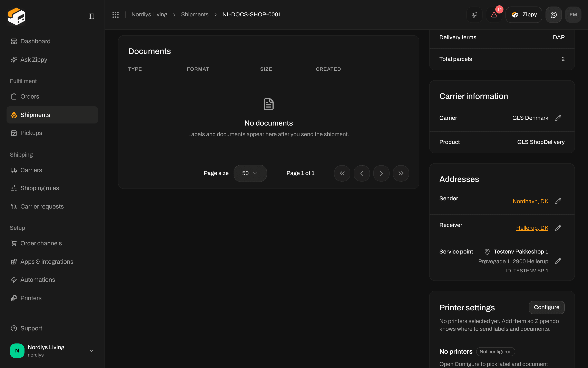Go to the previous documents page

[x=362, y=173]
